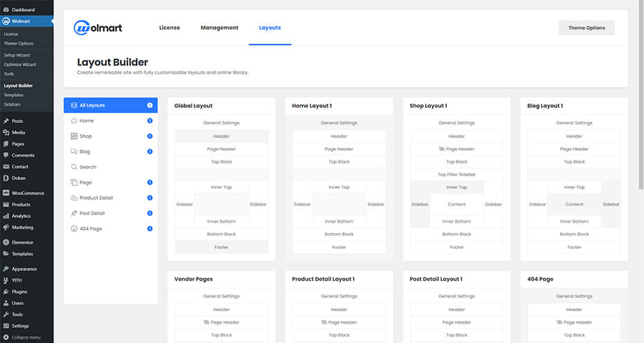Click the 404 Page face icon
644x343 pixels.
[74, 229]
